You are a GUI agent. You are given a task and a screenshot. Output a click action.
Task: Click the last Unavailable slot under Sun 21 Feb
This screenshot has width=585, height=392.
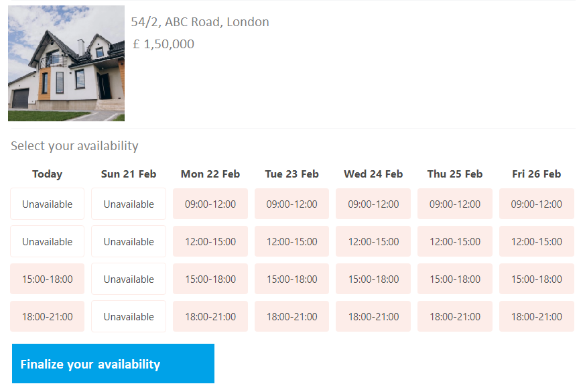tap(129, 317)
